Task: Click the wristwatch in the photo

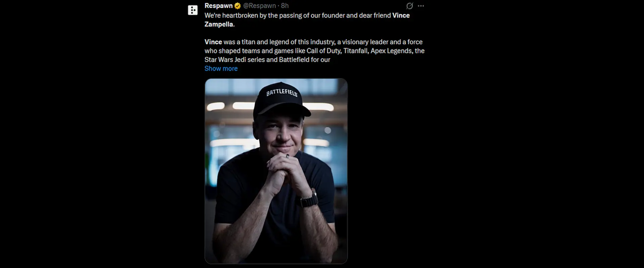Action: pos(310,198)
